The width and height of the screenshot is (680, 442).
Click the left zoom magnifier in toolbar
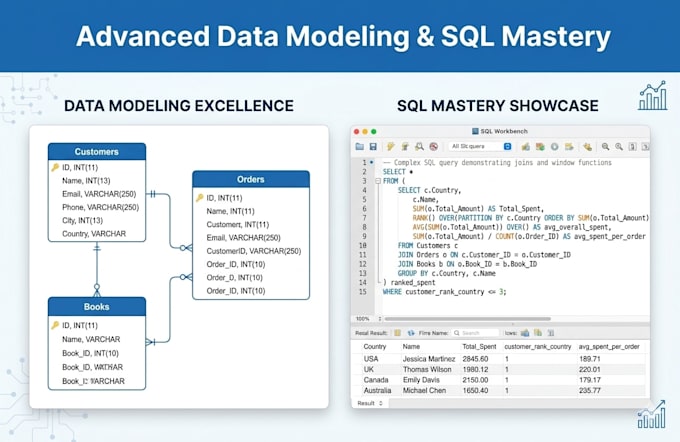pyautogui.click(x=605, y=147)
